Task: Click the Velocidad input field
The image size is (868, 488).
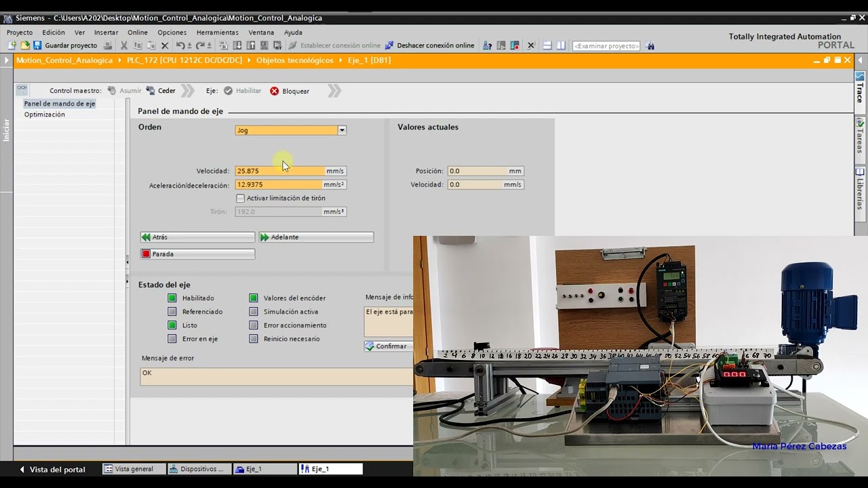Action: point(279,171)
